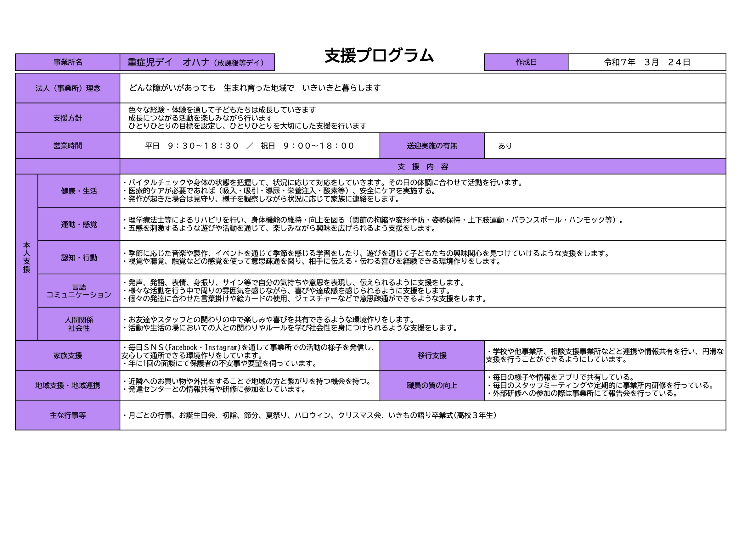Image resolution: width=756 pixels, height=534 pixels.
Task: Click the 職員の質の向上 header cell
Action: point(432,385)
